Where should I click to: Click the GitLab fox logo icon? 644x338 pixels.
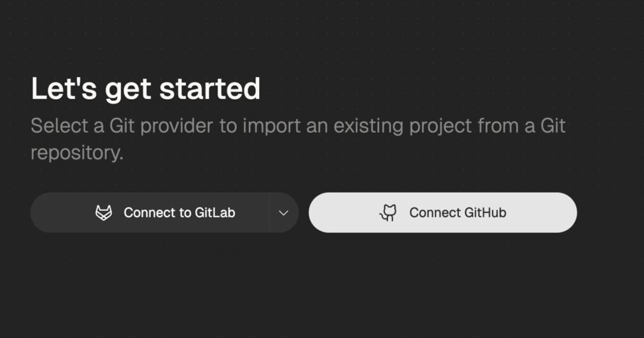pos(104,212)
